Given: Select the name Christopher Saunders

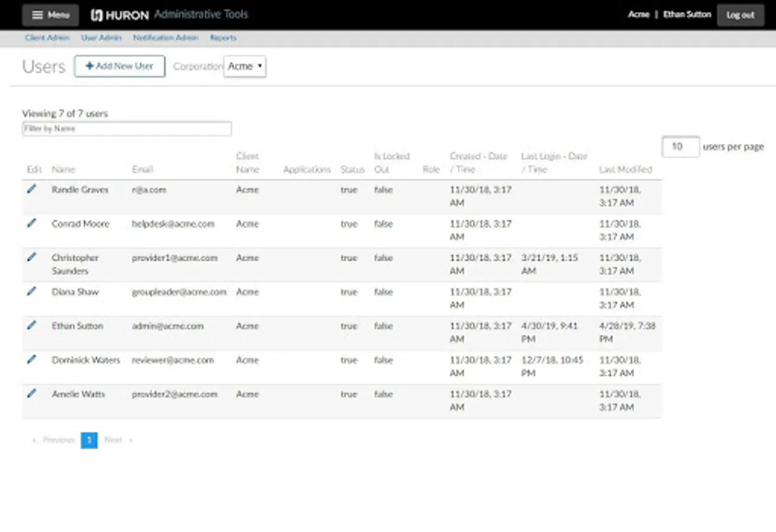Looking at the screenshot, I should click(x=75, y=264).
